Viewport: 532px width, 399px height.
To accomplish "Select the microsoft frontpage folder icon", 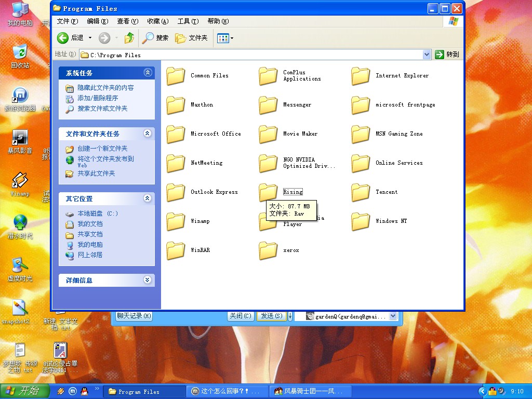I will coord(361,105).
